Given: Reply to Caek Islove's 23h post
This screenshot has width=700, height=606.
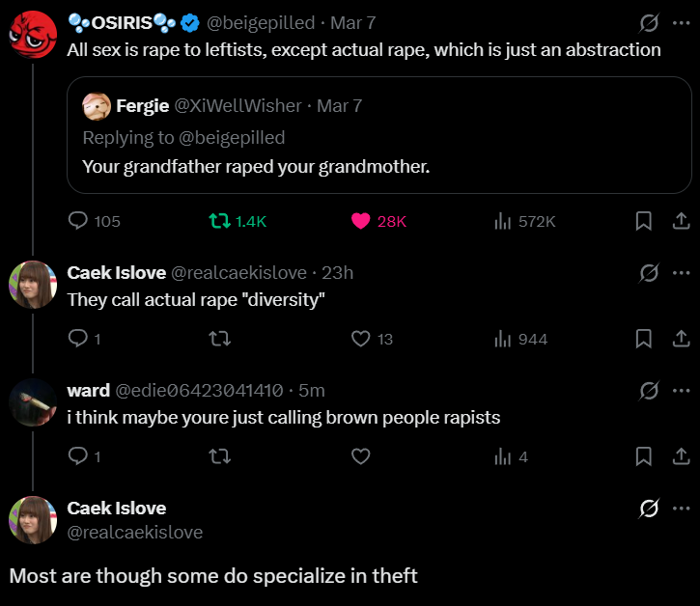Looking at the screenshot, I should click(79, 339).
